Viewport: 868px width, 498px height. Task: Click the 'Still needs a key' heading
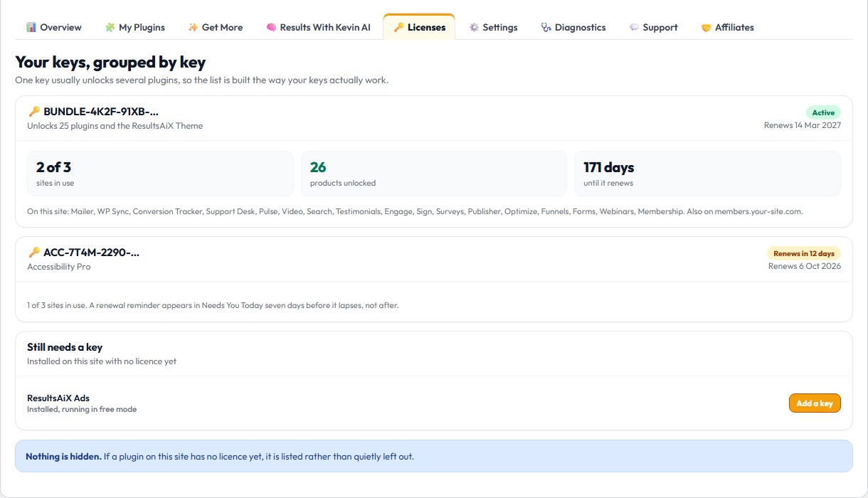65,347
